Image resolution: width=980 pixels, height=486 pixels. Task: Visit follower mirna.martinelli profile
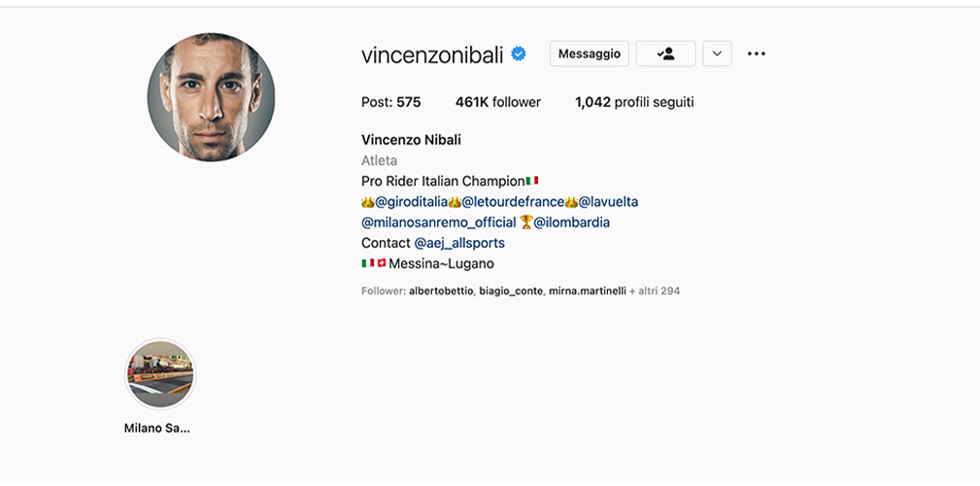click(x=588, y=291)
